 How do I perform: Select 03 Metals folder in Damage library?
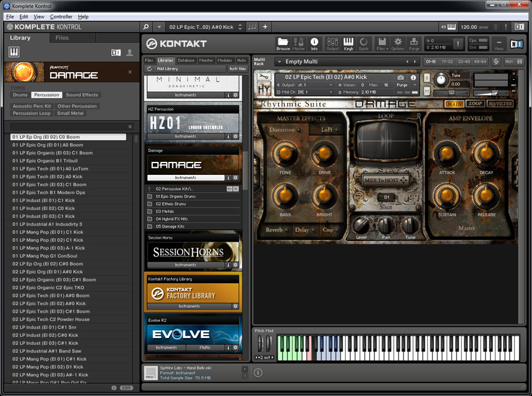[164, 211]
